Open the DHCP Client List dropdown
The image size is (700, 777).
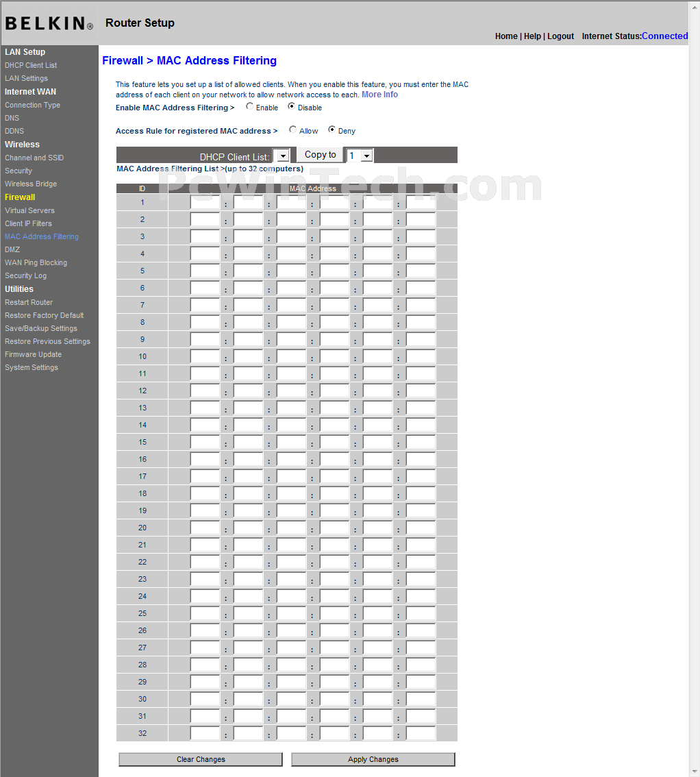(281, 156)
